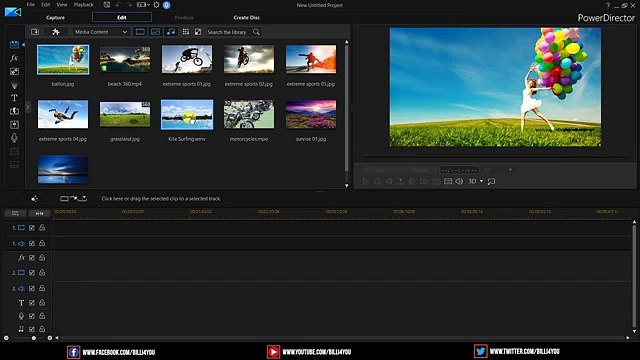The width and height of the screenshot is (640, 360).
Task: Open the PiP Objects Room icon
Action: click(x=14, y=71)
